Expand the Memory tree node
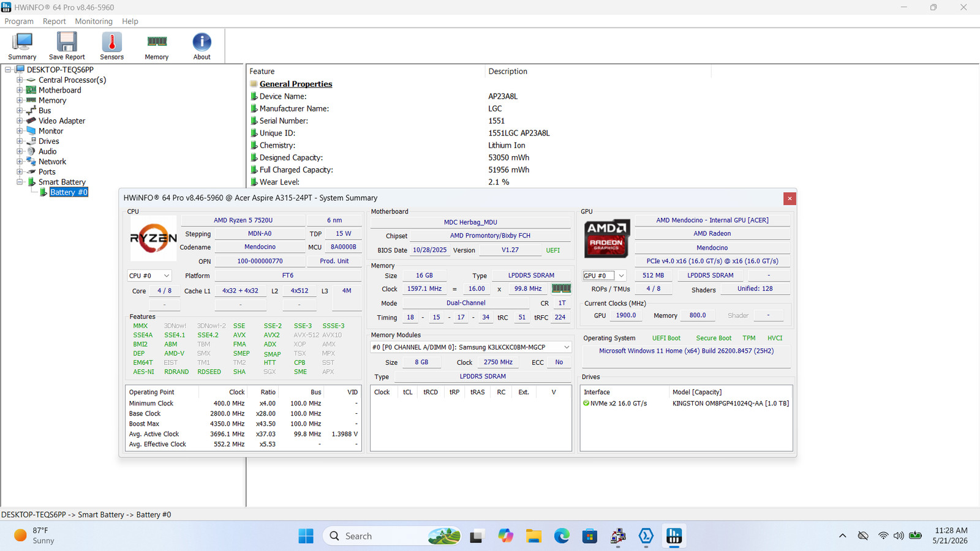Screen dimensions: 980x551 20,100
